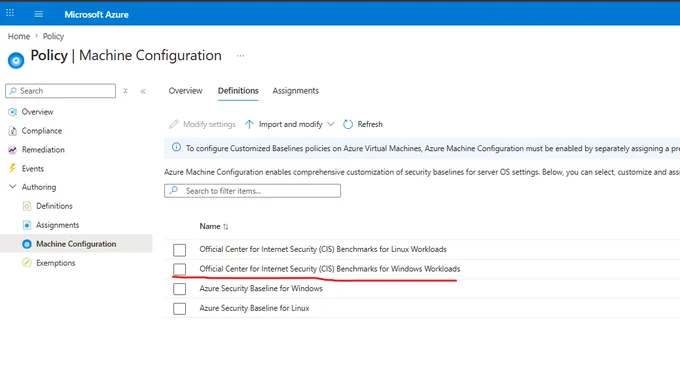Click the info icon in the banner

tap(176, 147)
